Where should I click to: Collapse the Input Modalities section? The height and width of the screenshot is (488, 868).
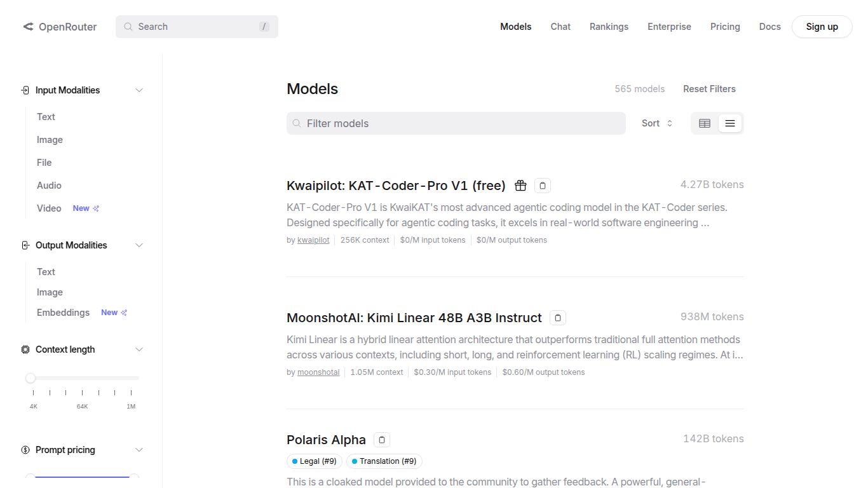tap(139, 90)
